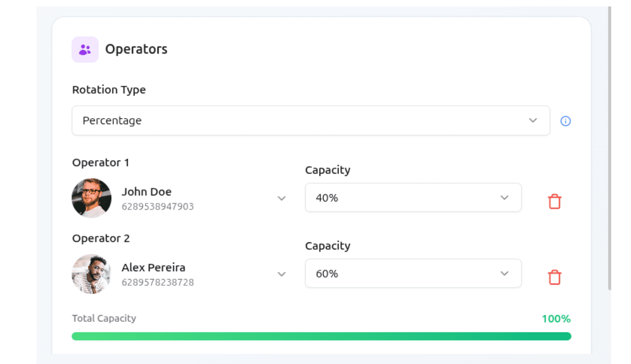631x364 pixels.
Task: Expand the Operator 2 selector chevron
Action: coord(282,274)
